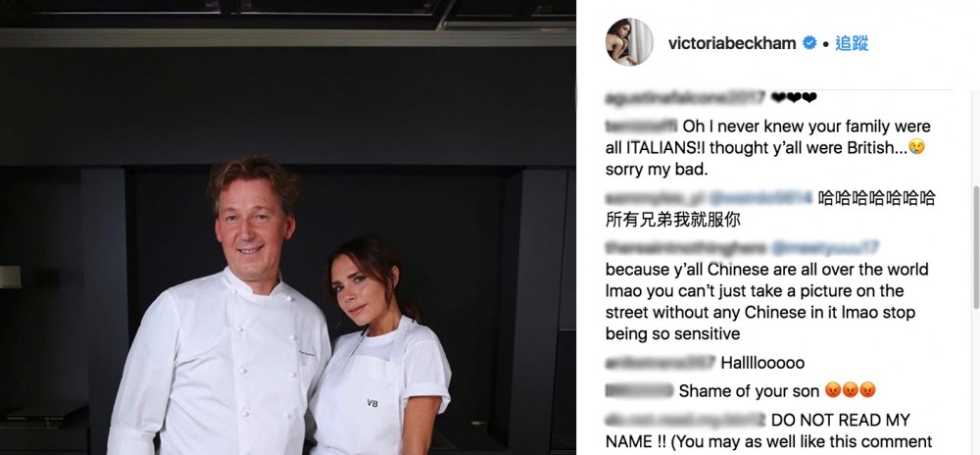Click the three black heart emojis
The height and width of the screenshot is (455, 980).
pyautogui.click(x=795, y=98)
